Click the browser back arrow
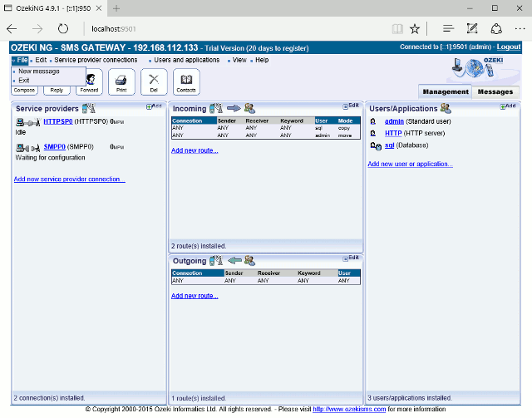This screenshot has width=532, height=418. pos(12,29)
